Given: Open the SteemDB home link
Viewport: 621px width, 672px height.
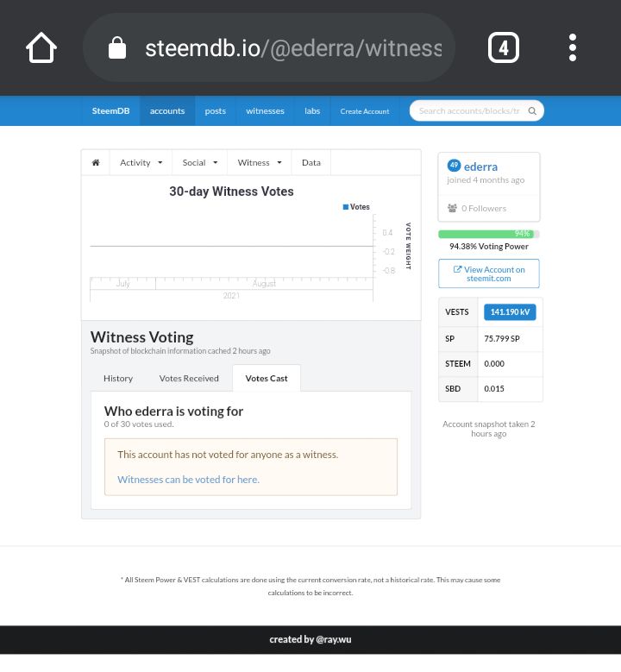Looking at the screenshot, I should 110,111.
